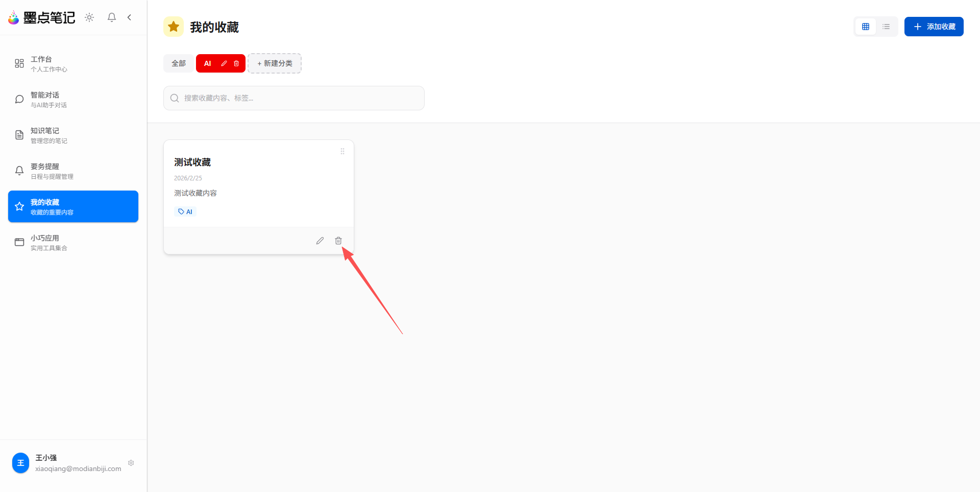The image size is (980, 492).
Task: Toggle the light/dark theme sun icon
Action: click(89, 17)
